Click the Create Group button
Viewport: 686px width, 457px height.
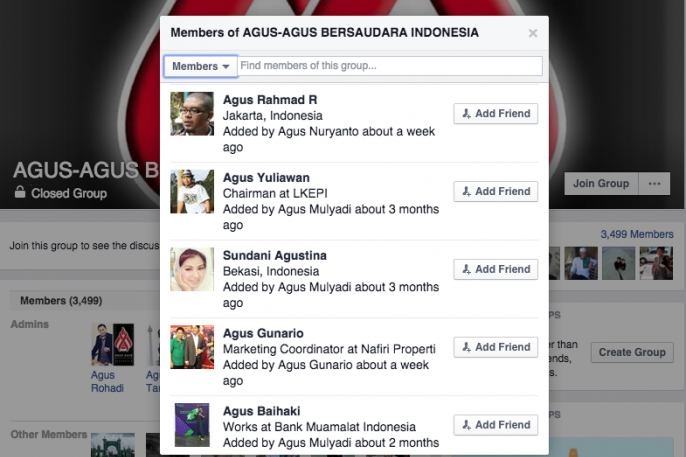tap(632, 352)
